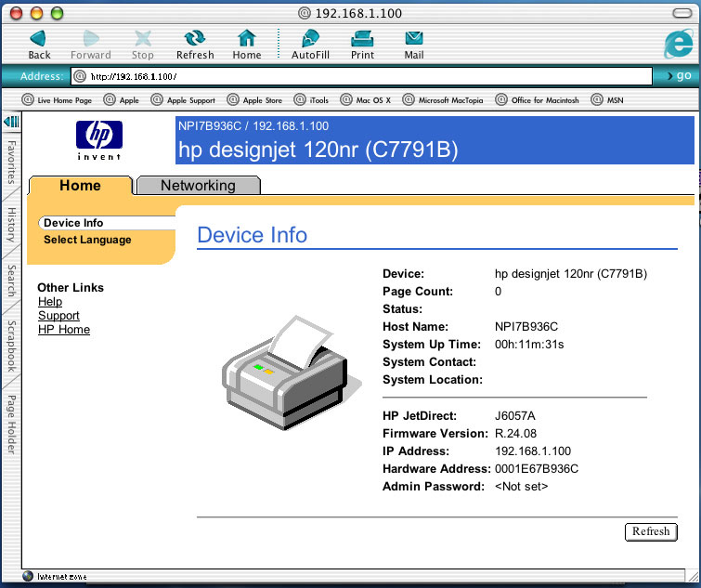Open the Search side tab
Image resolution: width=701 pixels, height=588 pixels.
(x=11, y=281)
